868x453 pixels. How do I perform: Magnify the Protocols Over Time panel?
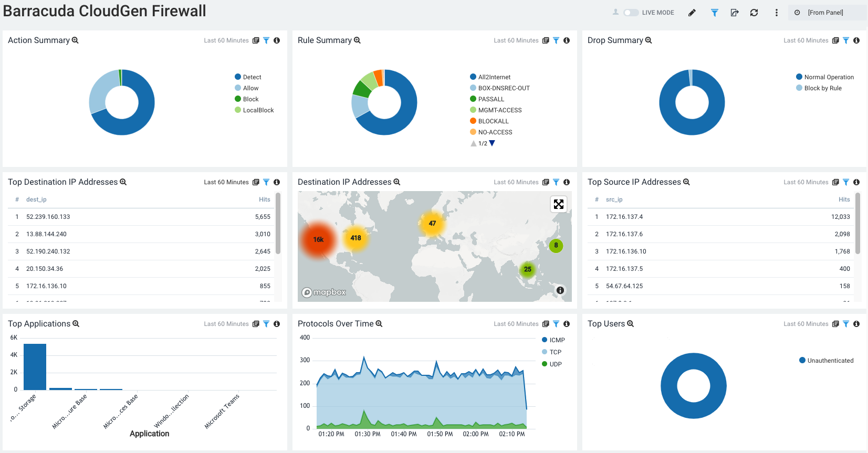[379, 324]
